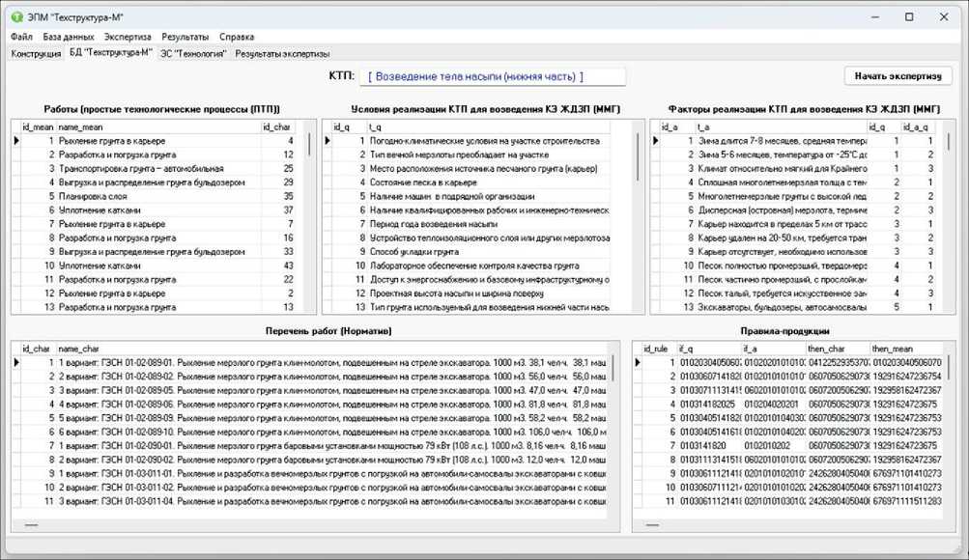Switch to the БД "Техструктура-М" tab

click(x=111, y=53)
